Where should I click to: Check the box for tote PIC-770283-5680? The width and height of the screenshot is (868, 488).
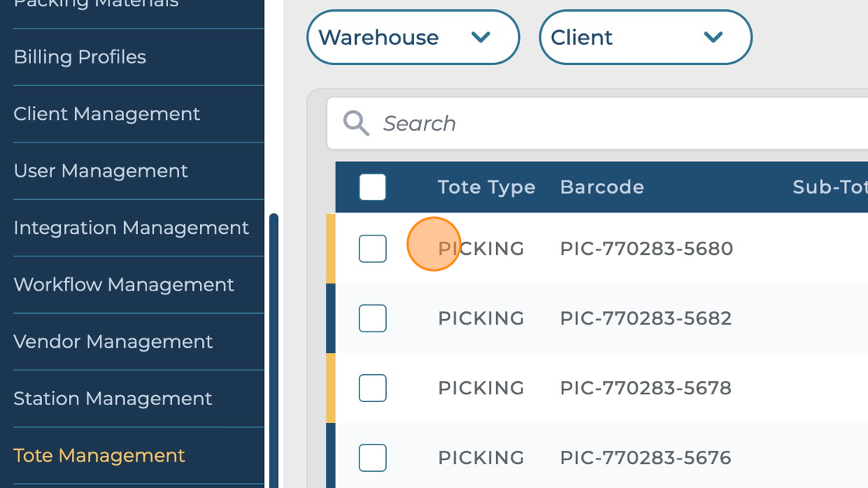click(373, 249)
